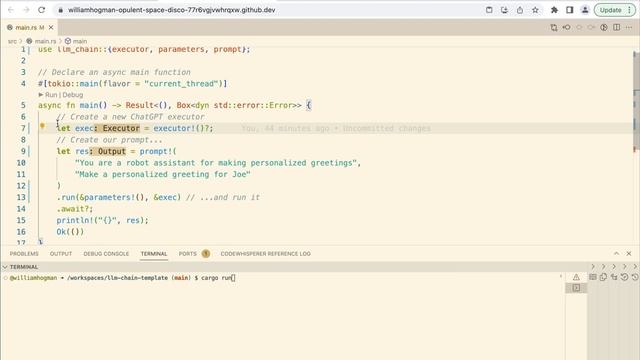Image resolution: width=640 pixels, height=360 pixels.
Task: Click the prompt!( macro on line 9
Action: [158, 151]
